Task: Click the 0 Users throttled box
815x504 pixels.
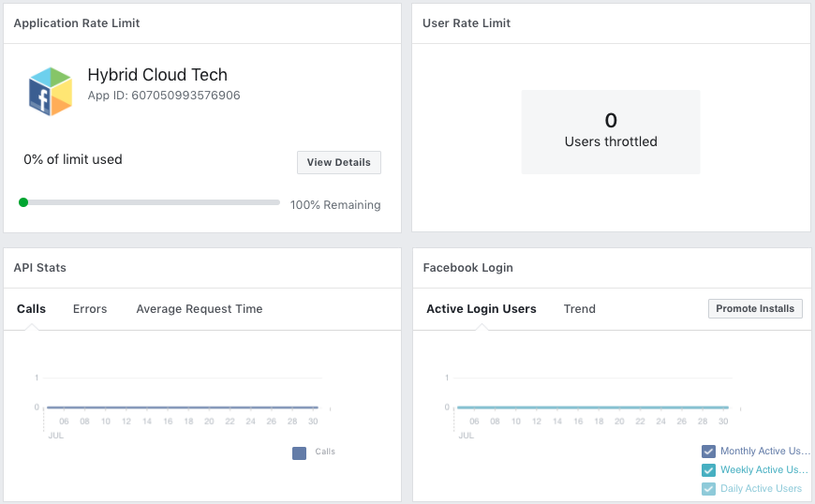Action: click(x=611, y=132)
